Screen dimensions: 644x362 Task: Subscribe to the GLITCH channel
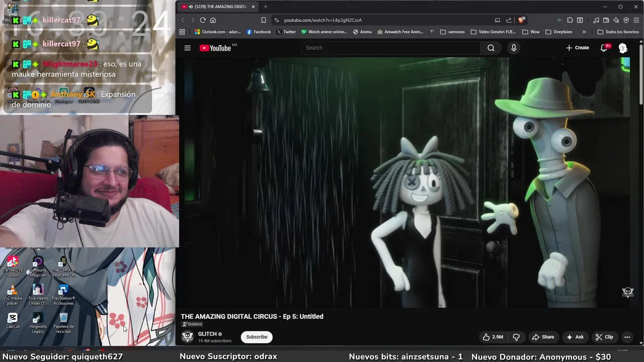[257, 337]
